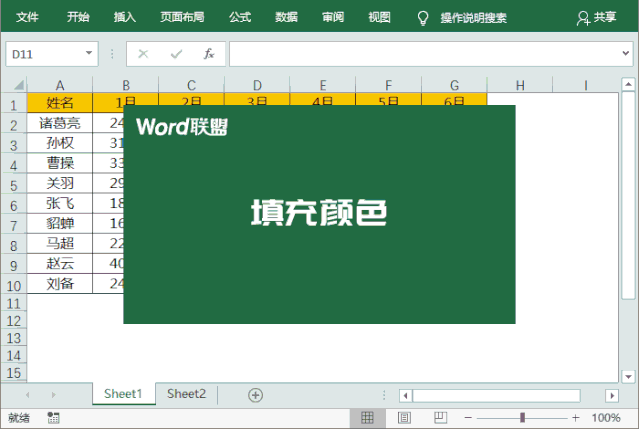639x429 pixels.
Task: Click horizontal scrollbar left arrow
Action: click(x=405, y=395)
